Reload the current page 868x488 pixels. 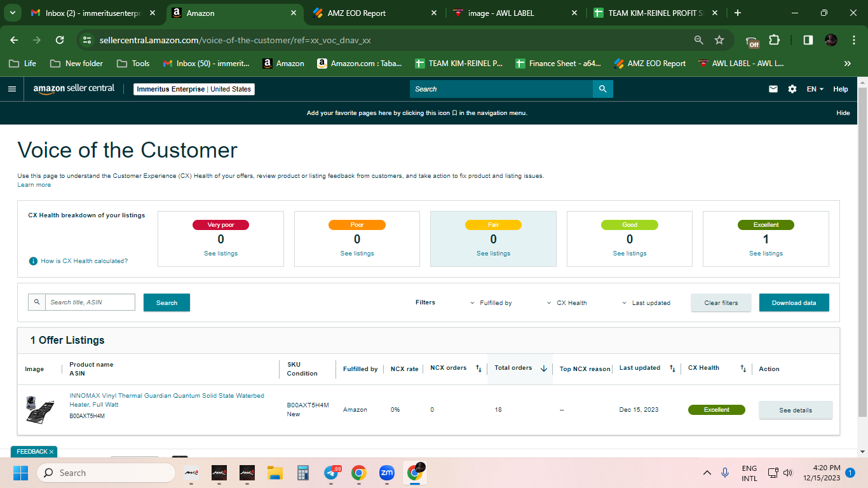60,40
